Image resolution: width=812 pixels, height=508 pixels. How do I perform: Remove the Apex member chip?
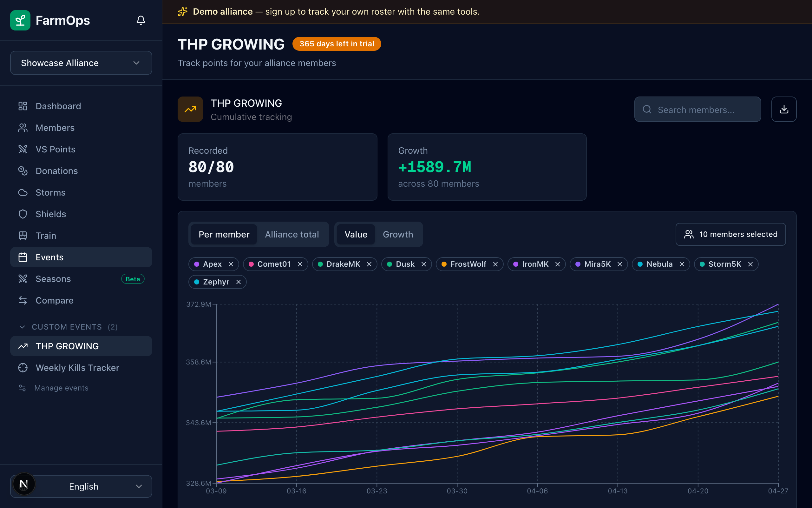coord(231,264)
